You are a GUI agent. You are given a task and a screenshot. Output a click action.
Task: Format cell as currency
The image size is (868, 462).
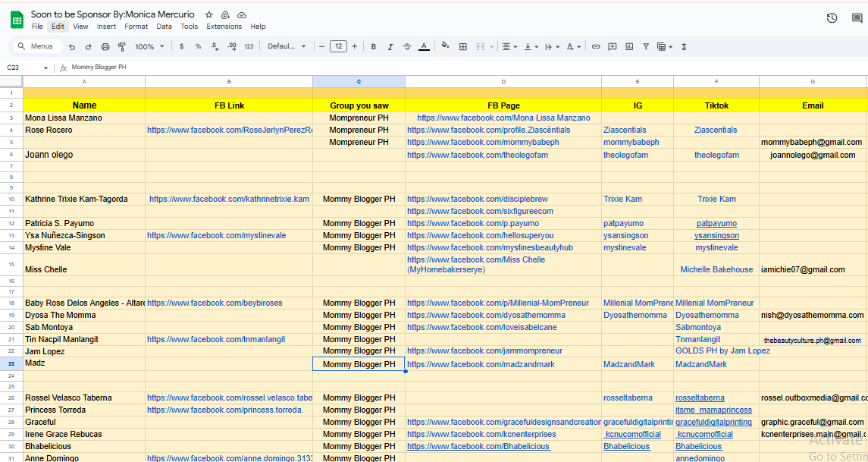182,46
